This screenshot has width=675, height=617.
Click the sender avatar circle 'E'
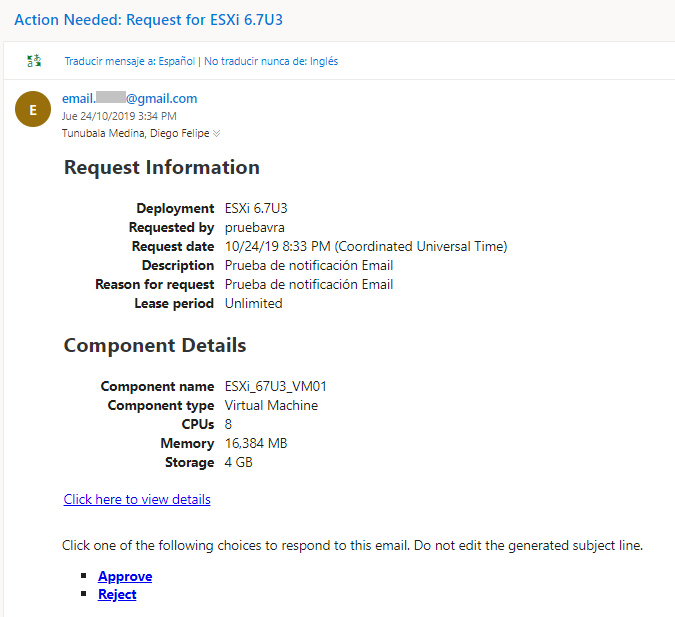pyautogui.click(x=32, y=110)
